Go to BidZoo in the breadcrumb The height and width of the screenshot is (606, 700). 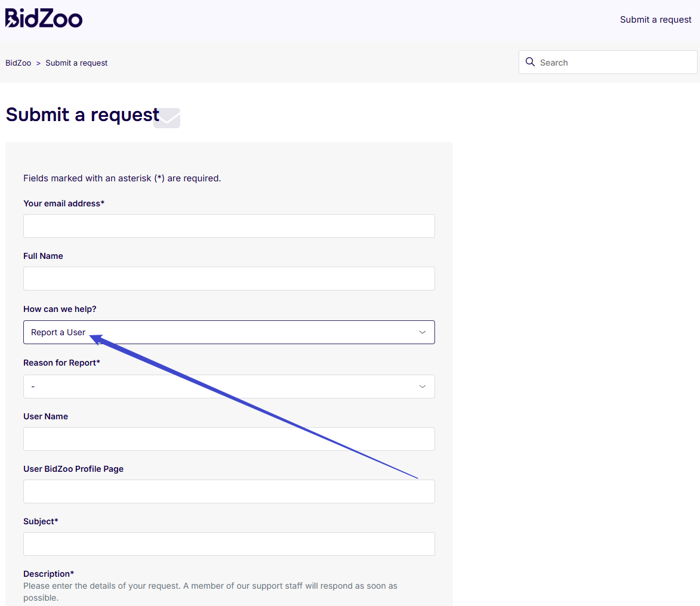18,63
